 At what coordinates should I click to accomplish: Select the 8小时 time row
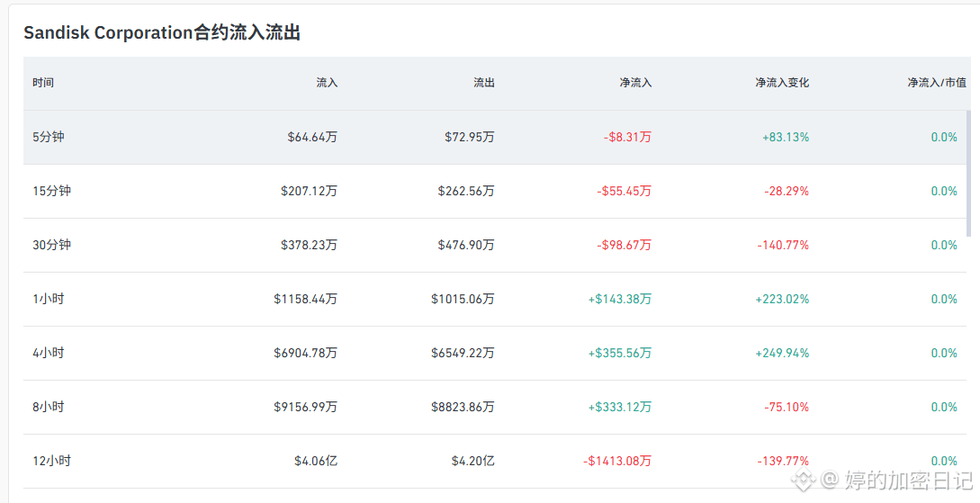click(495, 408)
